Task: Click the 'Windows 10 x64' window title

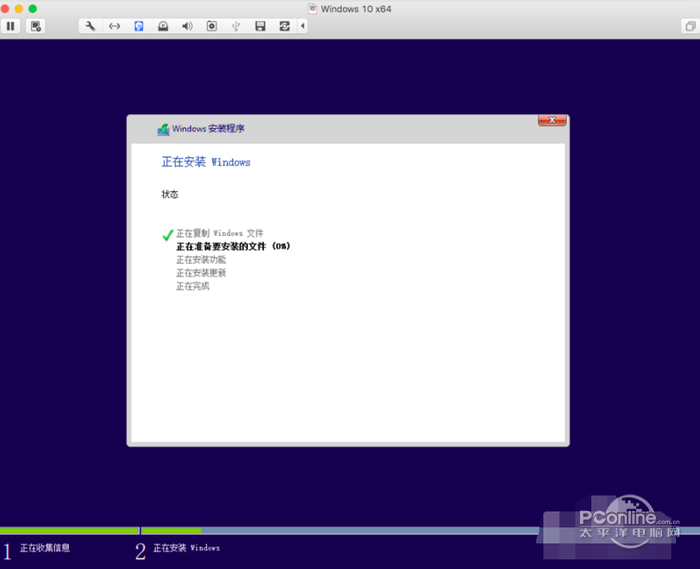Action: pyautogui.click(x=356, y=9)
